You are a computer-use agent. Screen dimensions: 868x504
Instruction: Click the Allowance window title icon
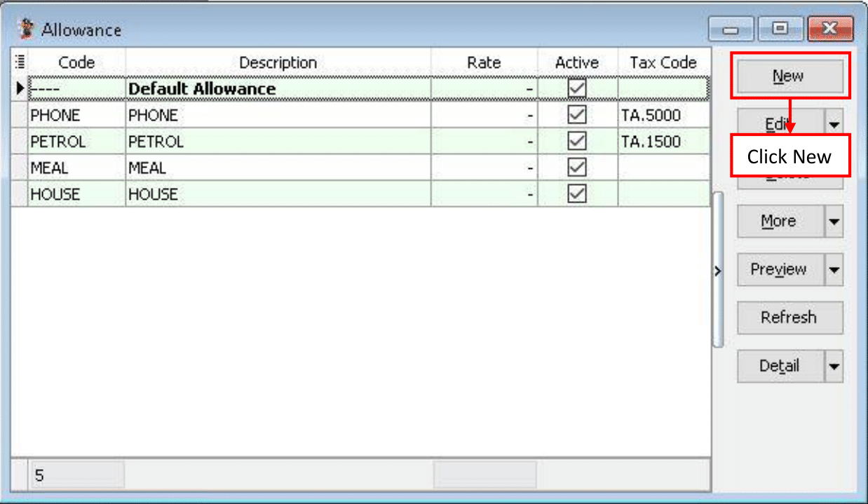pyautogui.click(x=27, y=29)
